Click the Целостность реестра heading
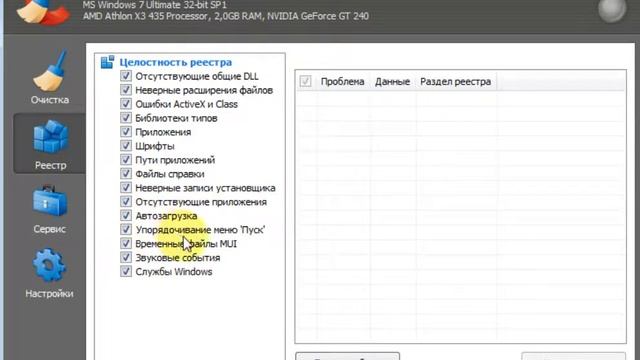Viewport: 640px width, 360px height. [x=176, y=62]
